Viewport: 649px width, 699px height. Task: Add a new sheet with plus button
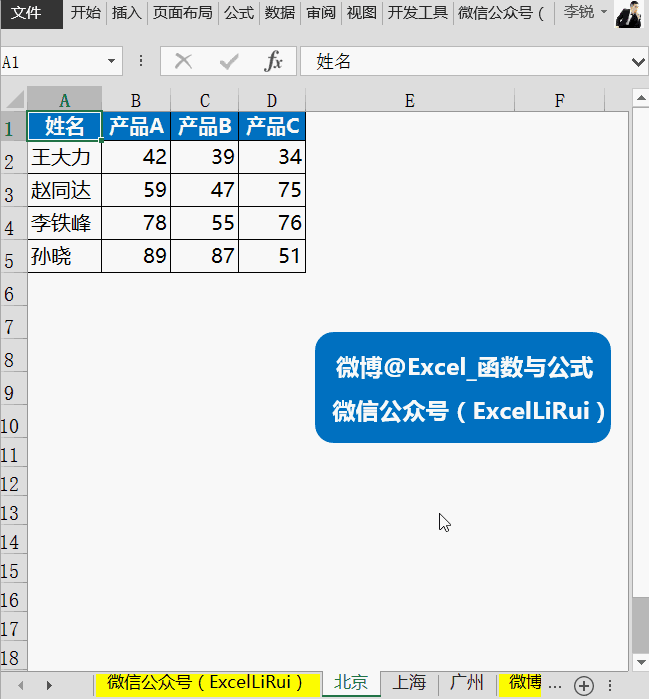(584, 686)
